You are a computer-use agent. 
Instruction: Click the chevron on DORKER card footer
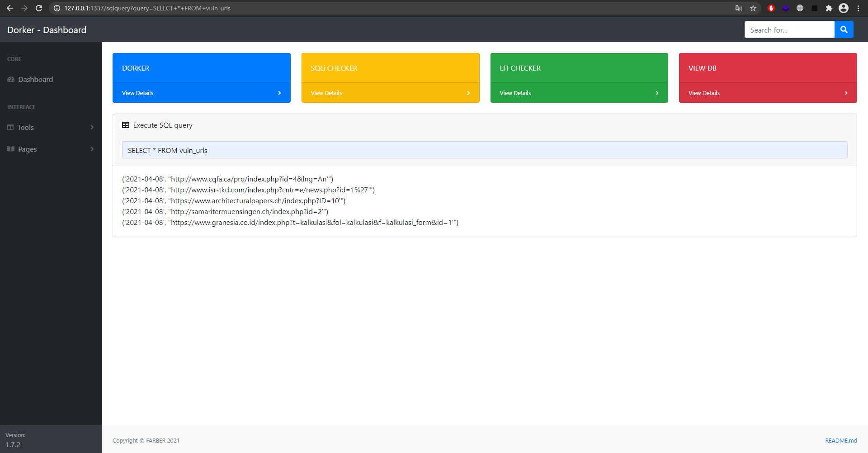(279, 93)
